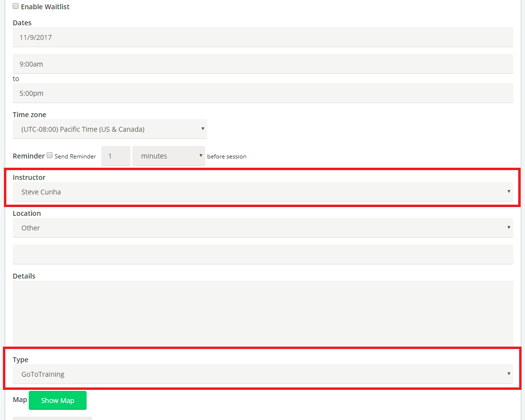Open the reminder minutes unit dropdown
The image size is (525, 420).
[x=169, y=156]
